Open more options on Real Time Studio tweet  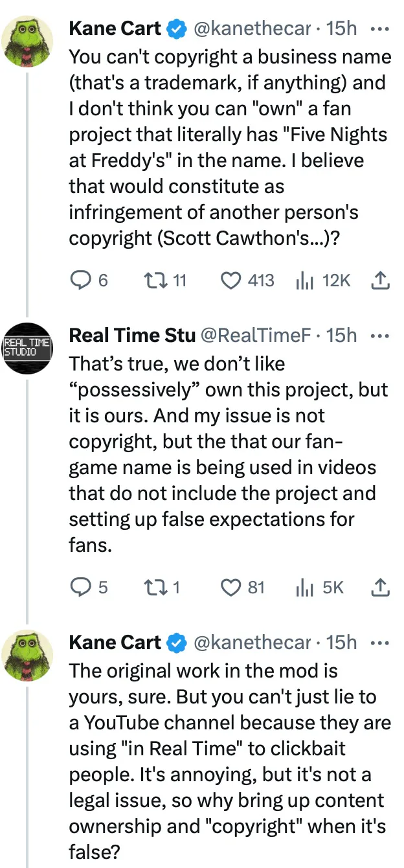coord(378,336)
